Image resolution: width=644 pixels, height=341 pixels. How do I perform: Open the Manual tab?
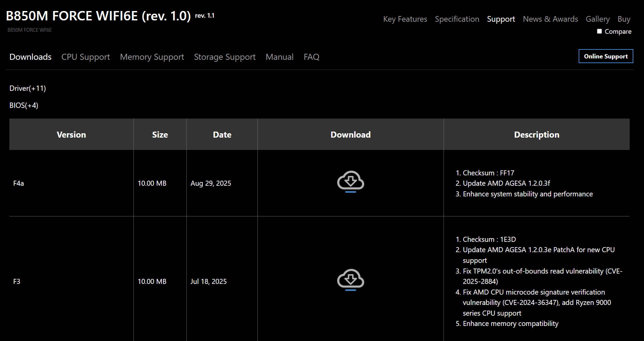pyautogui.click(x=279, y=57)
